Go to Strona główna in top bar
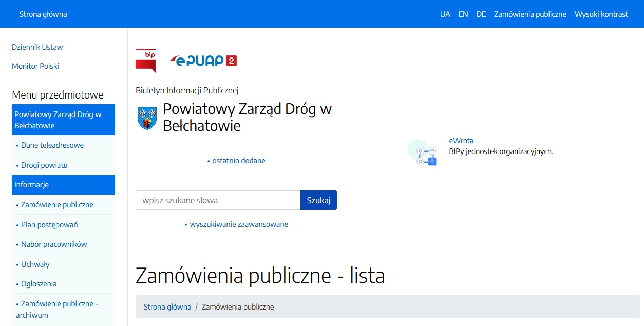 point(43,14)
